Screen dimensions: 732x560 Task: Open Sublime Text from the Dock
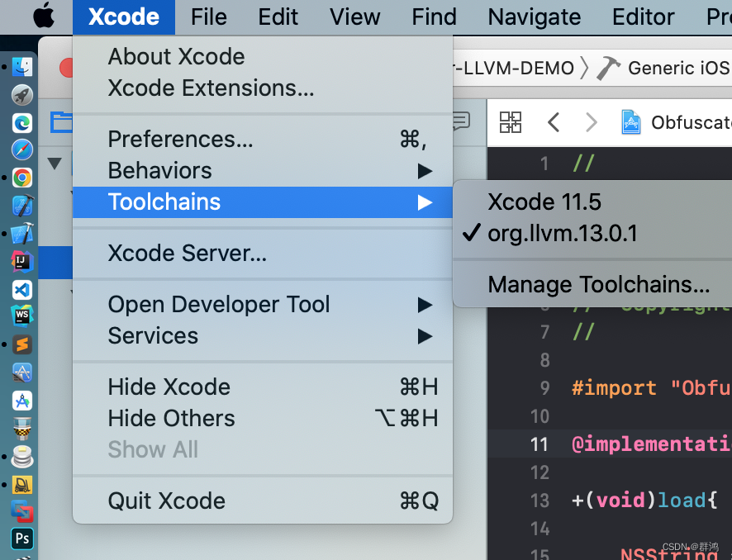22,345
